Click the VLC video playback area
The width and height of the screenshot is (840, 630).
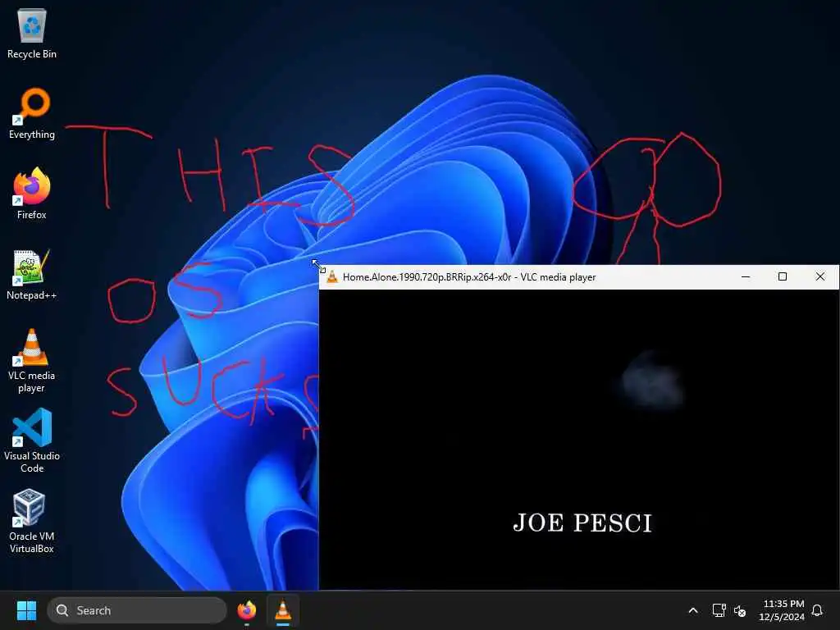(579, 440)
